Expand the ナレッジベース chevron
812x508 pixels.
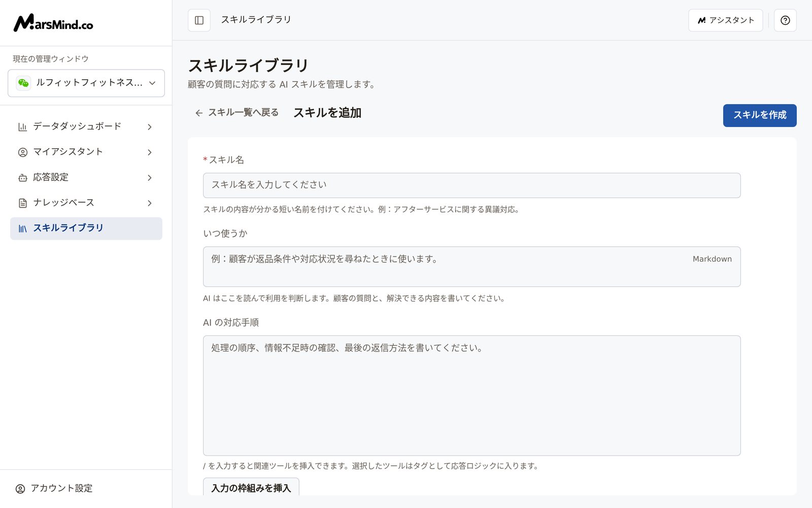(150, 203)
